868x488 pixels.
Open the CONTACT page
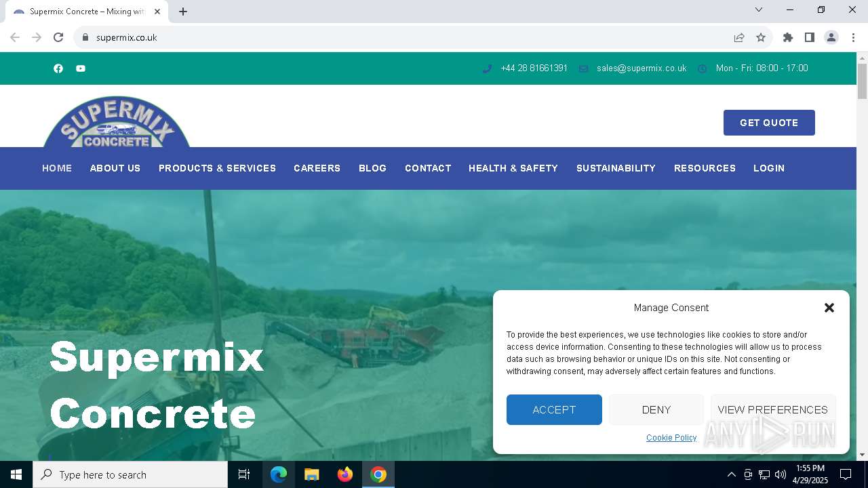[428, 168]
